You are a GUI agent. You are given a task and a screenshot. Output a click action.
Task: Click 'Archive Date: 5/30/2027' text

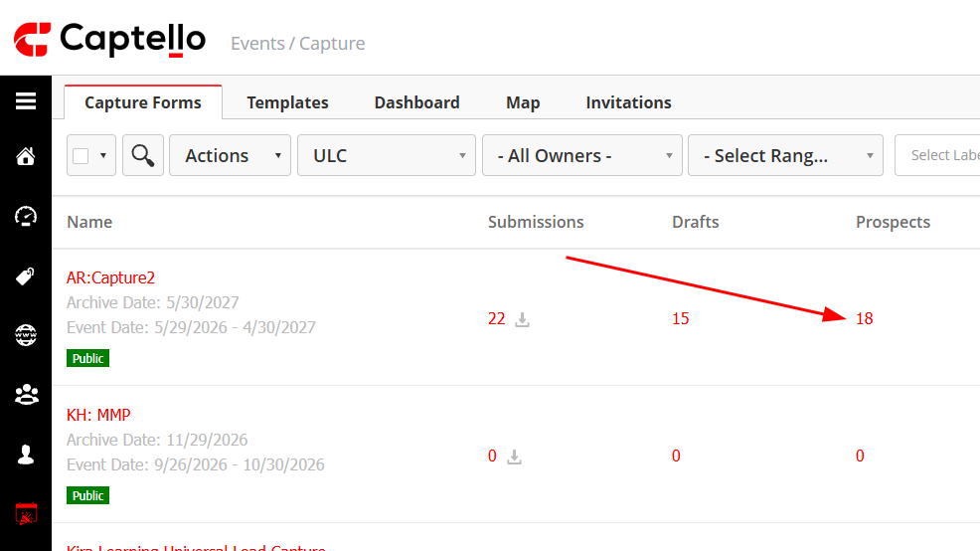[153, 302]
